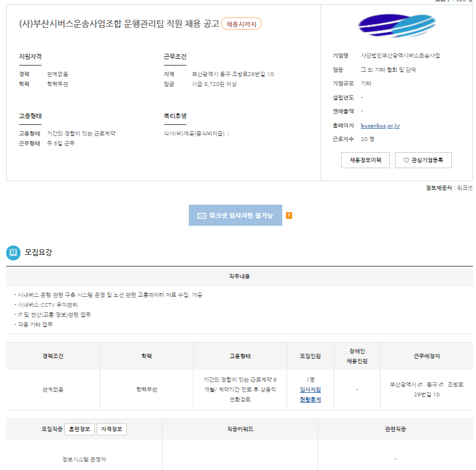Add company to favorites with 관심기업등록
The width and height of the screenshot is (476, 470).
click(x=423, y=160)
